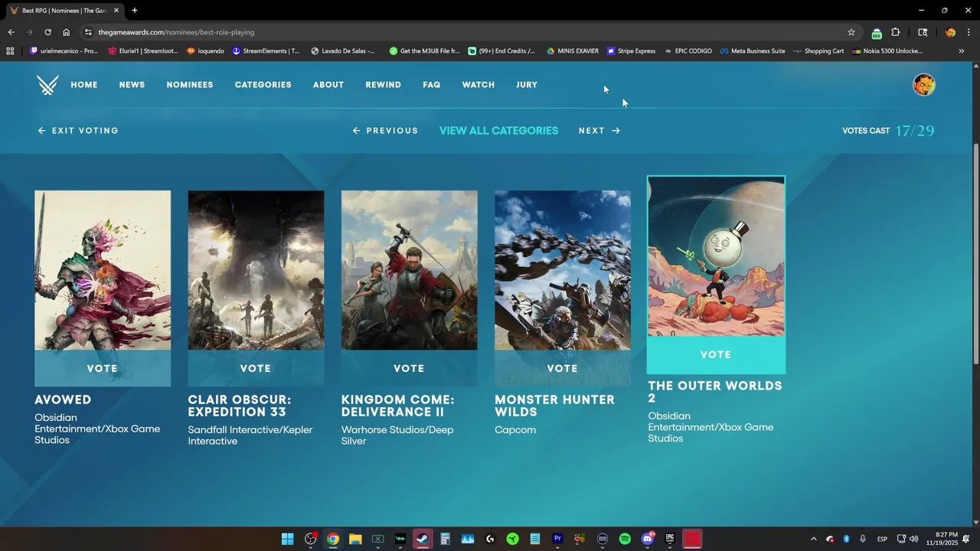Open File Explorer from taskbar

pos(355,539)
